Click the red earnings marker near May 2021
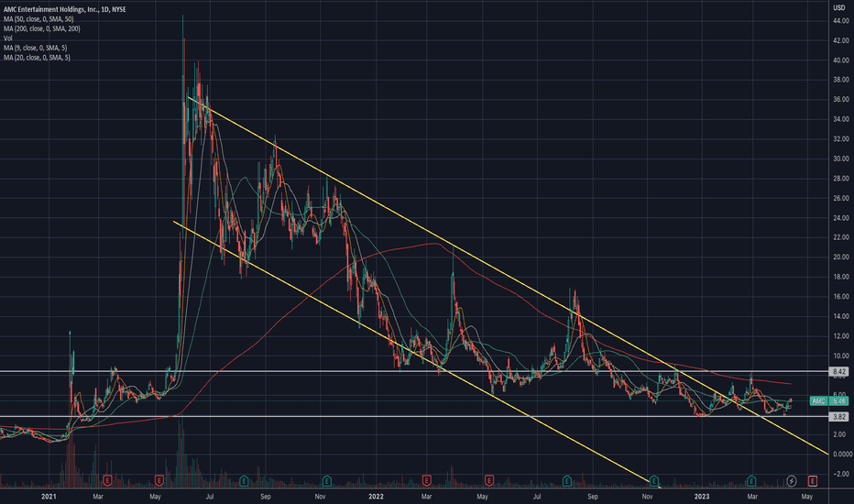Screen dimensions: 854x504 tap(159, 480)
